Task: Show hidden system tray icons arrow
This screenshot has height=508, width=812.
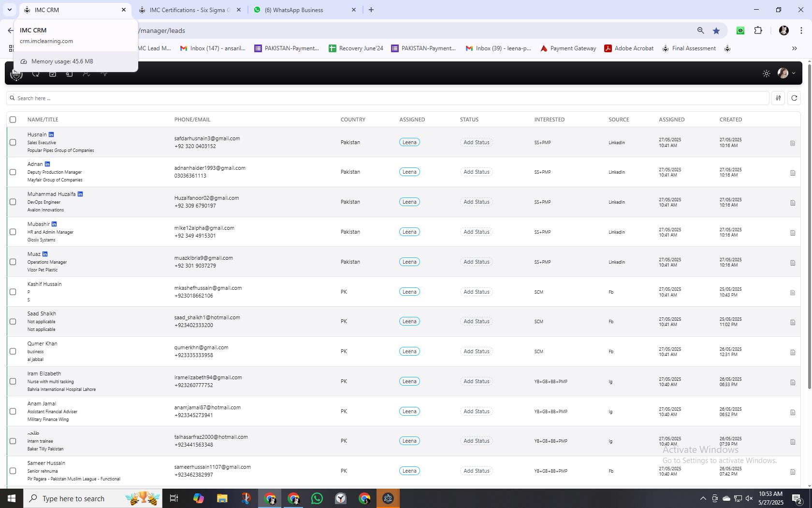Action: pos(703,498)
